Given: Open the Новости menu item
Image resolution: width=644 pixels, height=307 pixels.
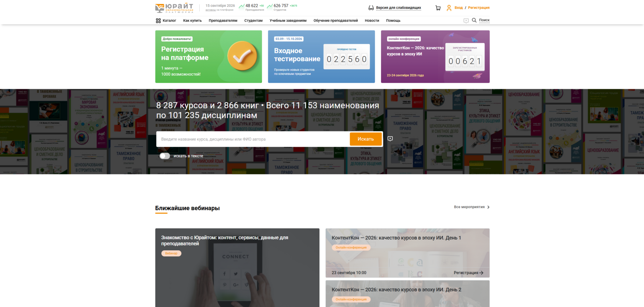Looking at the screenshot, I should (372, 21).
